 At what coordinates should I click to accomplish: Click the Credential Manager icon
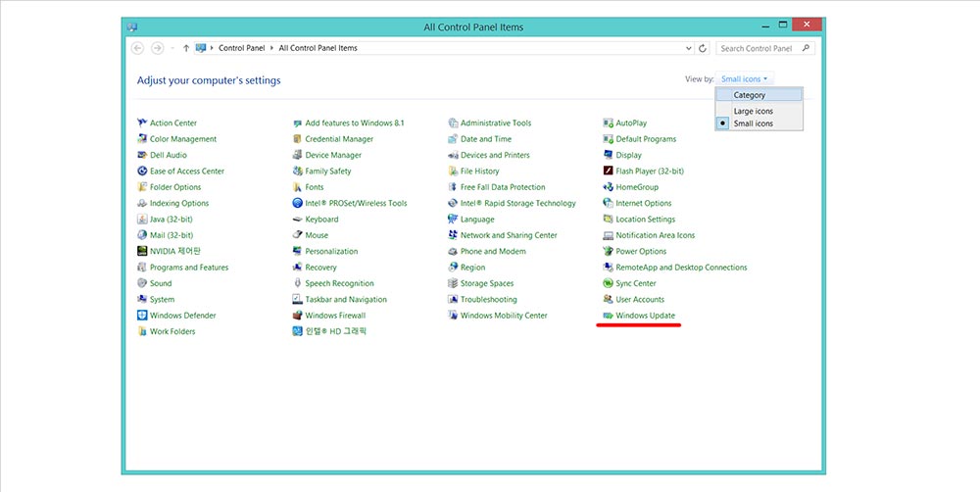(x=298, y=139)
